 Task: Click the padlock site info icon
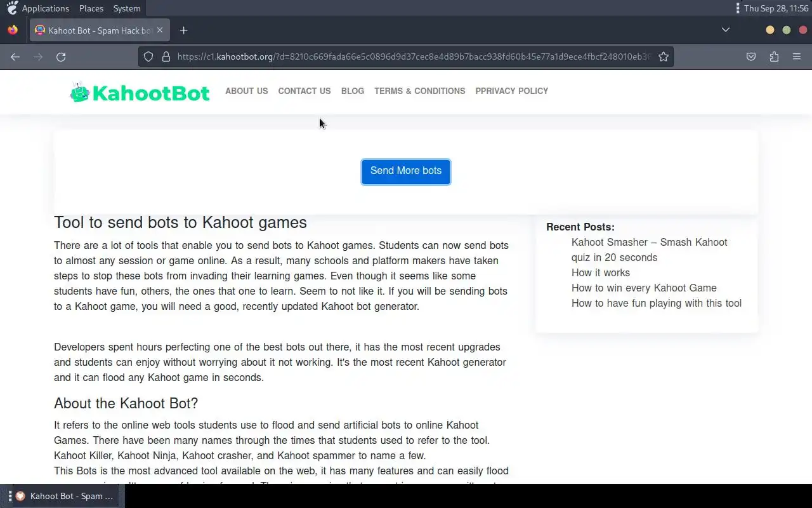coord(166,57)
